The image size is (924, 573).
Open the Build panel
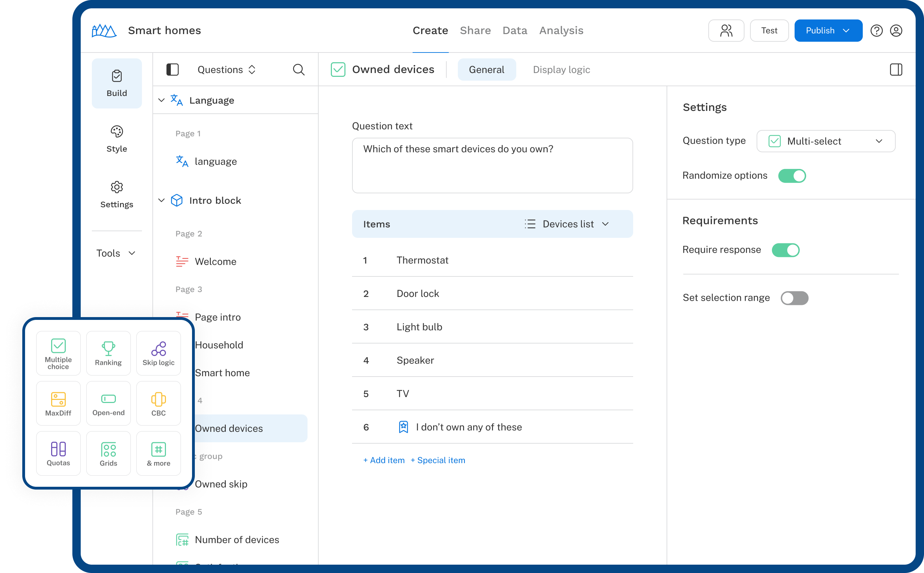pyautogui.click(x=117, y=83)
